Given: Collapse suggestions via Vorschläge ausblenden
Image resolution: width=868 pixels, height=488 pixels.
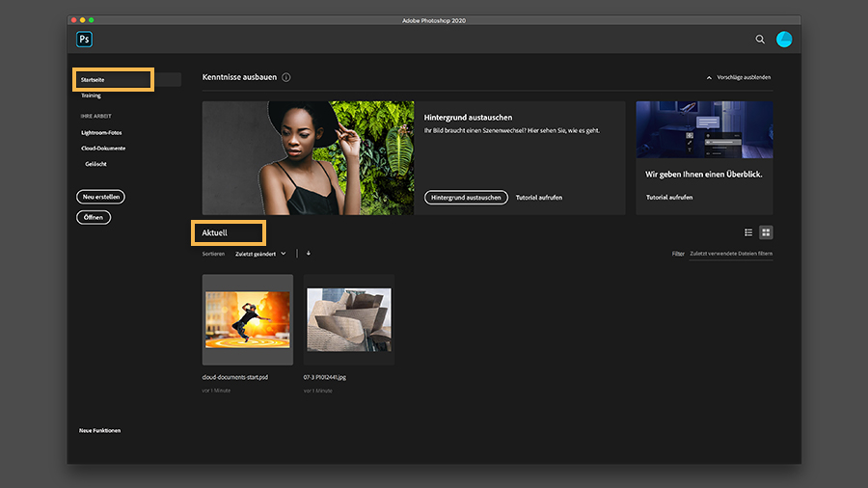Looking at the screenshot, I should [x=739, y=77].
